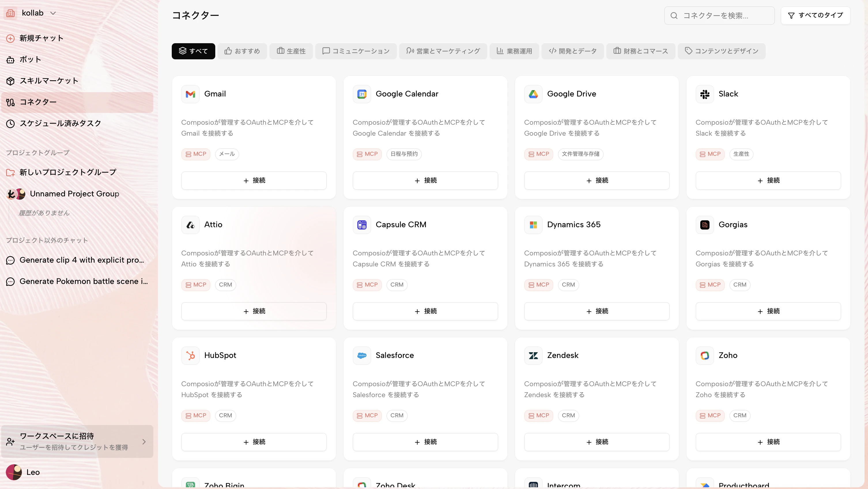Open the すべてのタイプ filter dropdown
The height and width of the screenshot is (489, 868).
(x=816, y=16)
